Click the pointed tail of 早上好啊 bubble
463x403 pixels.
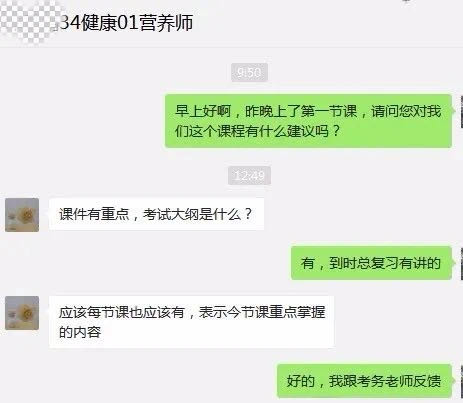(x=454, y=111)
